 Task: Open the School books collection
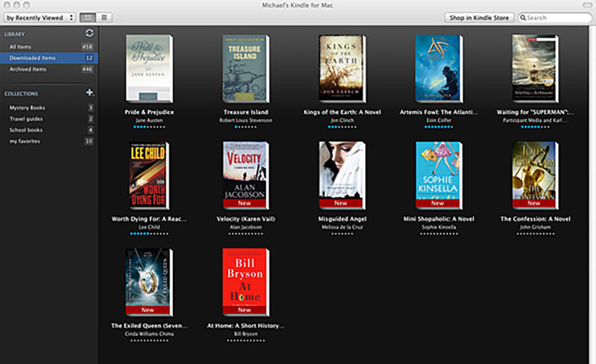pyautogui.click(x=49, y=130)
